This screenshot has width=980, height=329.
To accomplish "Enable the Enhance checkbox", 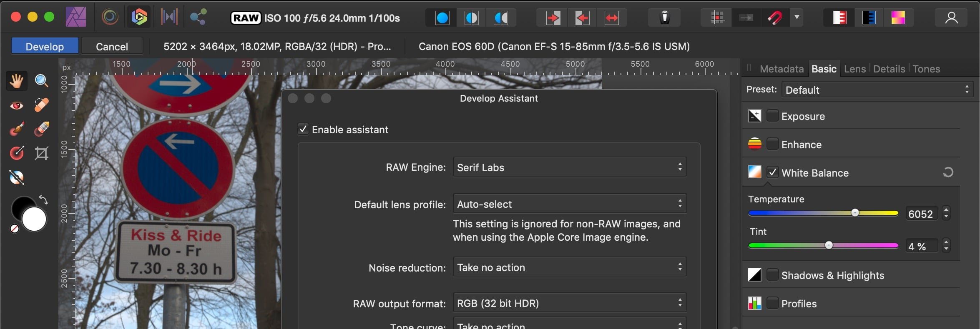I will [772, 144].
